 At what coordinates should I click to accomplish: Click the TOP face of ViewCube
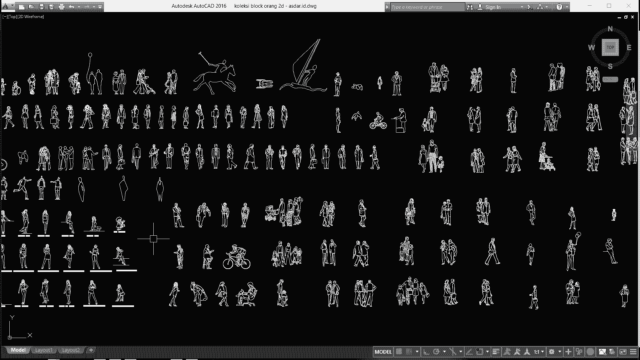[610, 47]
